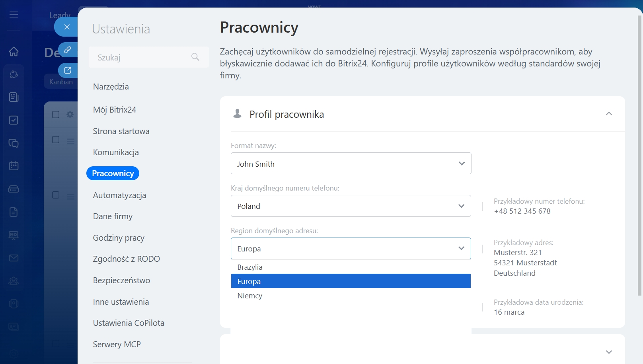Screen dimensions: 643x364
Task: Open the Format nazwy dropdown
Action: 351,164
